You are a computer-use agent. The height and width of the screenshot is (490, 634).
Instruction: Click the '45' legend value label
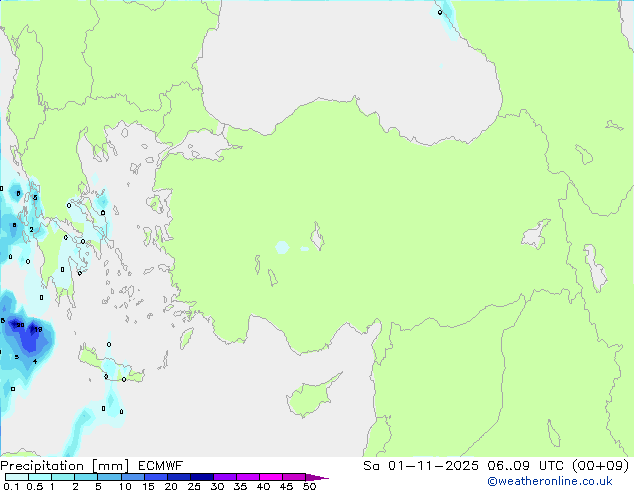pos(286,486)
